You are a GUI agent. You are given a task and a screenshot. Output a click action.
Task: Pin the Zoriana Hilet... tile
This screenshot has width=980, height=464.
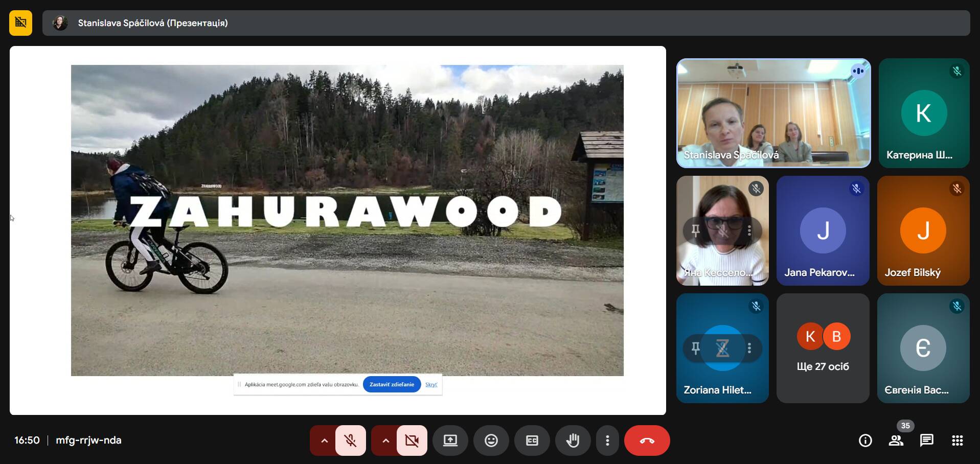click(695, 348)
